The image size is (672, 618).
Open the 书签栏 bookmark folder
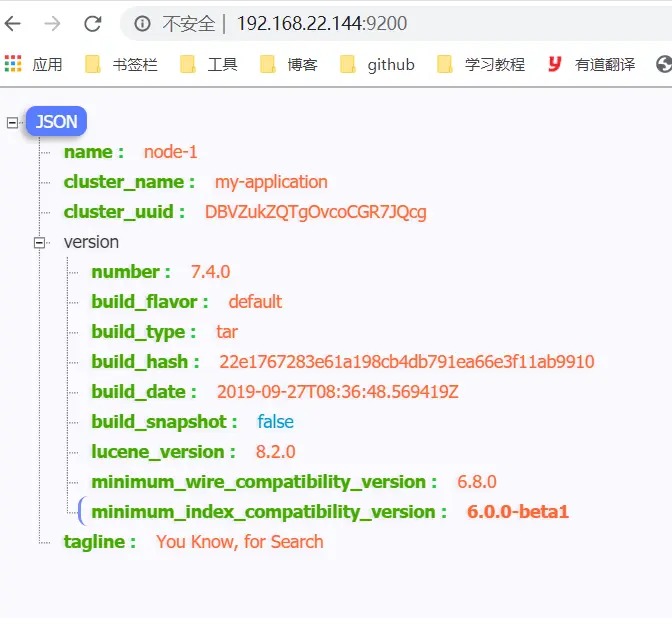point(121,65)
